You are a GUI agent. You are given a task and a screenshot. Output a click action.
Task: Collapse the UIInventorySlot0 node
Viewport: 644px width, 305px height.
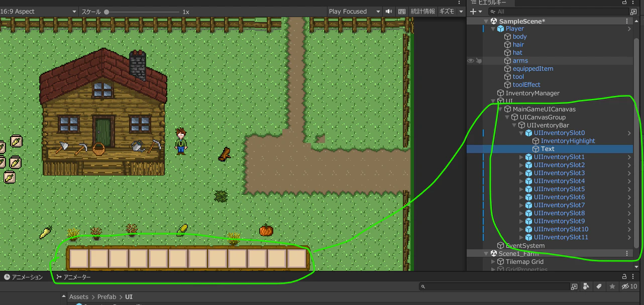(x=521, y=133)
